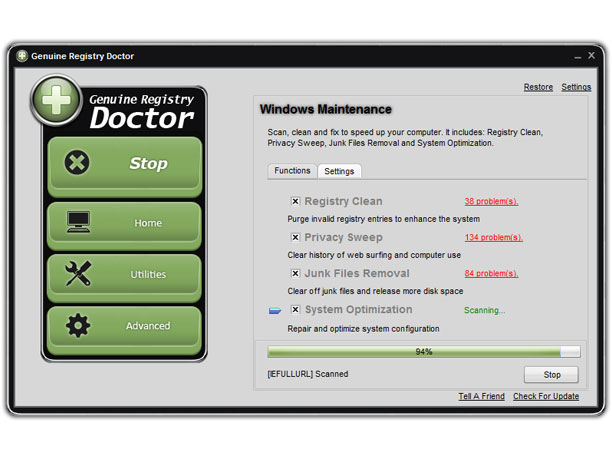Click the green plus logo icon
612x459 pixels.
(57, 100)
